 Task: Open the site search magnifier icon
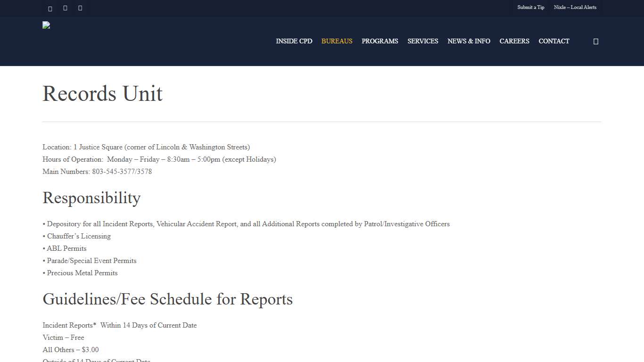[595, 41]
